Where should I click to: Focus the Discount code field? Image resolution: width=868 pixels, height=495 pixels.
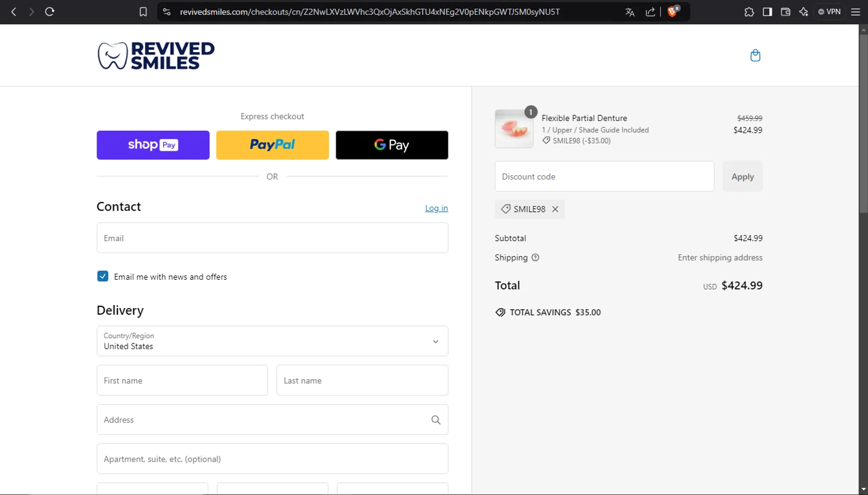coord(604,177)
